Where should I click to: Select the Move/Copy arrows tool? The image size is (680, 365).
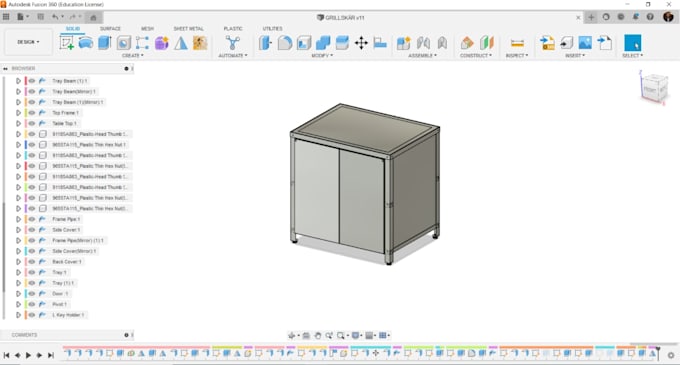361,43
